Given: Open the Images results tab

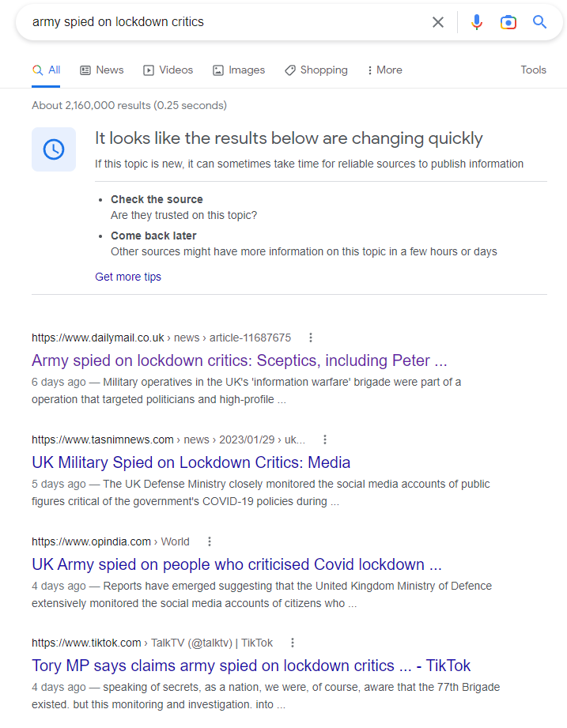Looking at the screenshot, I should coord(239,70).
